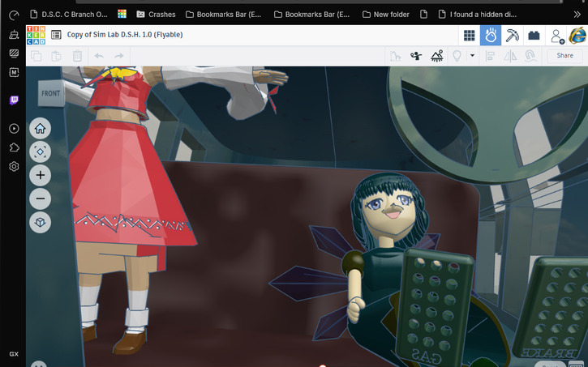Open the D.S.C. C Branch bookmark
Viewport: 588px width, 367px height.
(69, 15)
